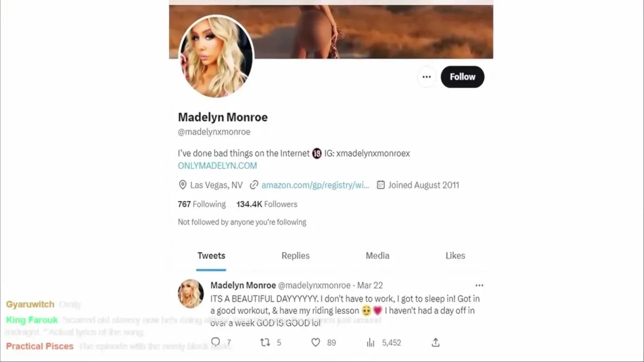644x362 pixels.
Task: View the 134.4K Followers list
Action: 267,204
